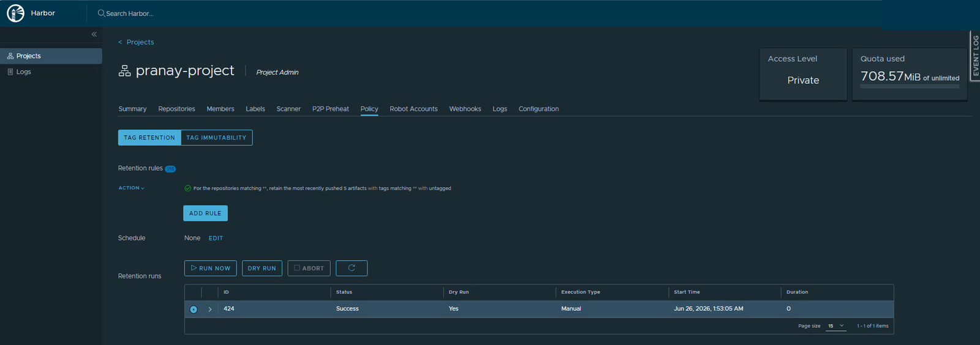This screenshot has height=345, width=980.
Task: Click the search magnifier icon
Action: pos(101,13)
